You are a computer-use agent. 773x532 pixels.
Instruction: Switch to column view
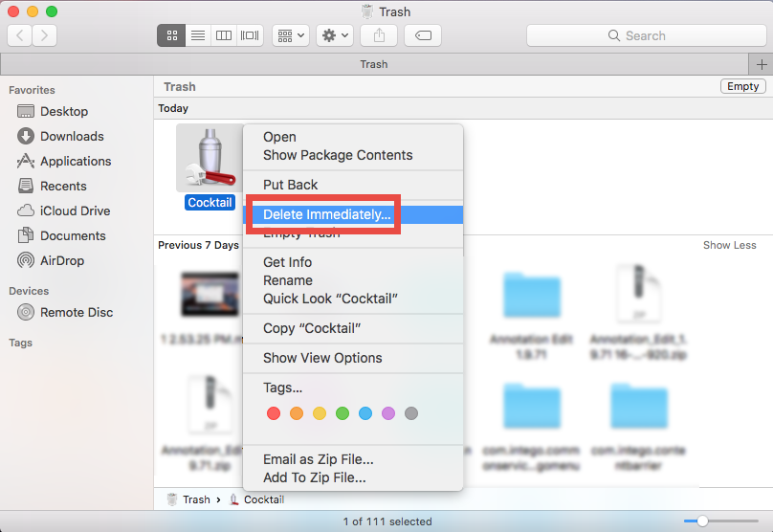(x=224, y=35)
